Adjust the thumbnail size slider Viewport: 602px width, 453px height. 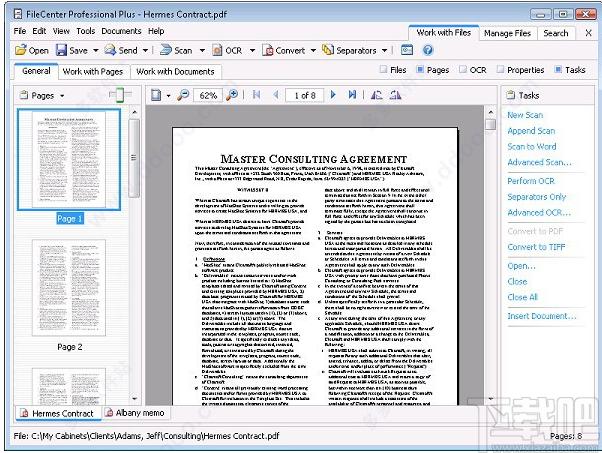(x=119, y=95)
